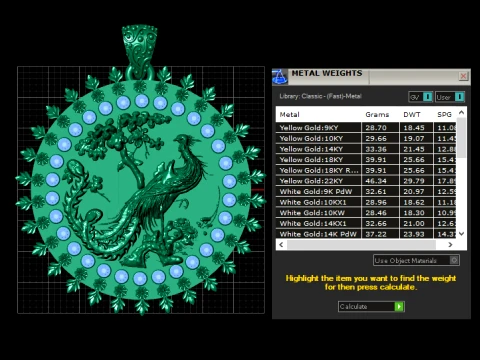Click the vertical scrollbar thumb in metal list
Viewport: 480px width, 360px height.
(461, 138)
